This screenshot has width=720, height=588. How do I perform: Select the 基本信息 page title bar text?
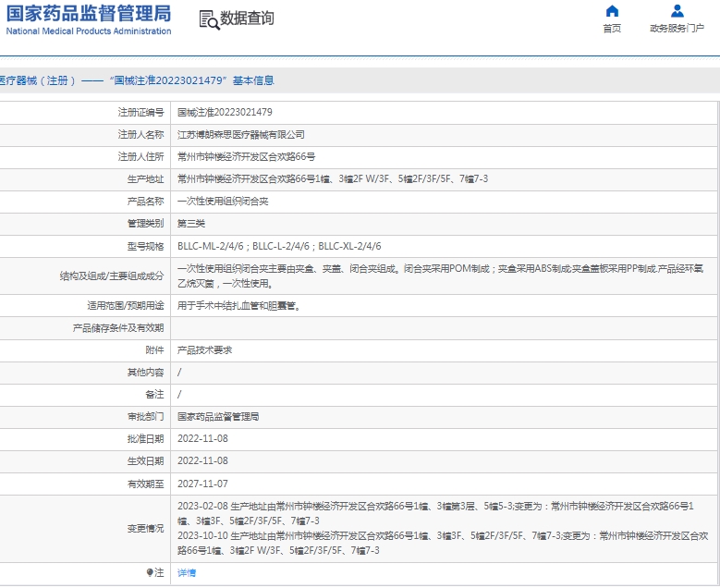[x=253, y=80]
